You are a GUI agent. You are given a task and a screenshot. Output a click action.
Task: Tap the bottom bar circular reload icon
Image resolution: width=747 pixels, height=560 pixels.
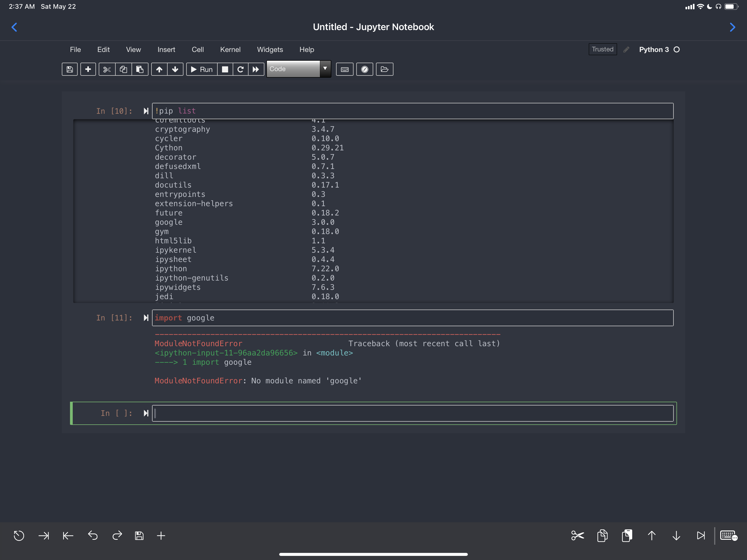click(x=19, y=536)
